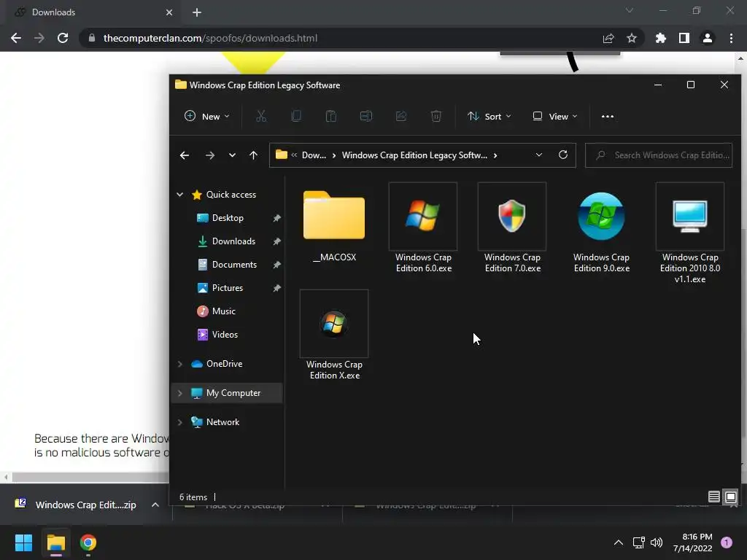This screenshot has height=560, width=747.
Task: Close the Downloads Chrome tab
Action: pyautogui.click(x=169, y=12)
